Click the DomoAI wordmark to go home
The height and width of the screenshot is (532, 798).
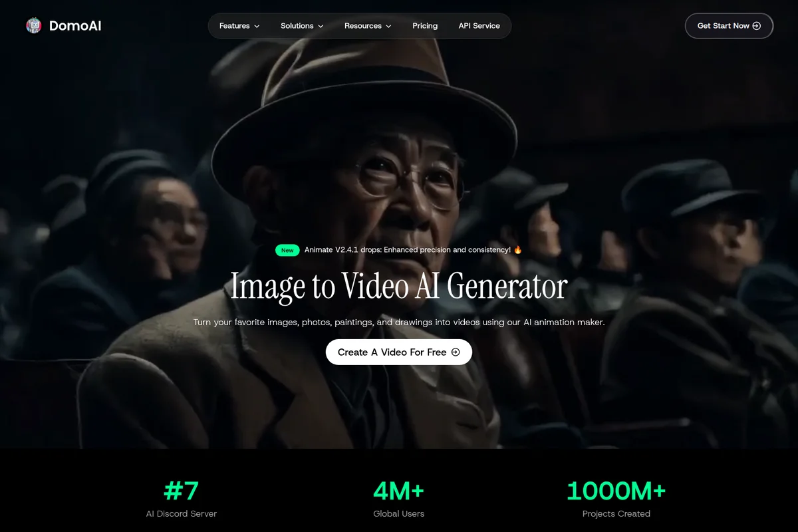point(74,26)
